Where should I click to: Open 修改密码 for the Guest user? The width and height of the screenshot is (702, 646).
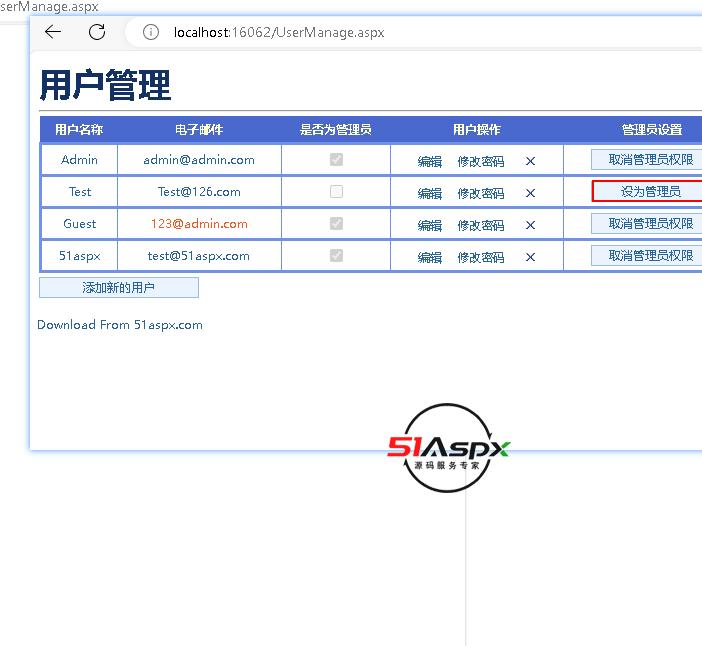tap(481, 225)
